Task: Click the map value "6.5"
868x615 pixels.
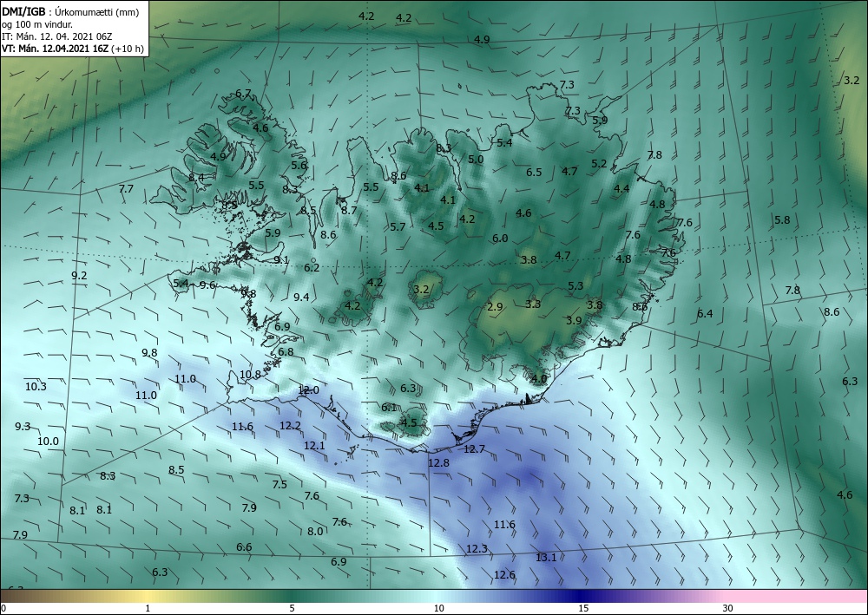Action: pyautogui.click(x=534, y=173)
